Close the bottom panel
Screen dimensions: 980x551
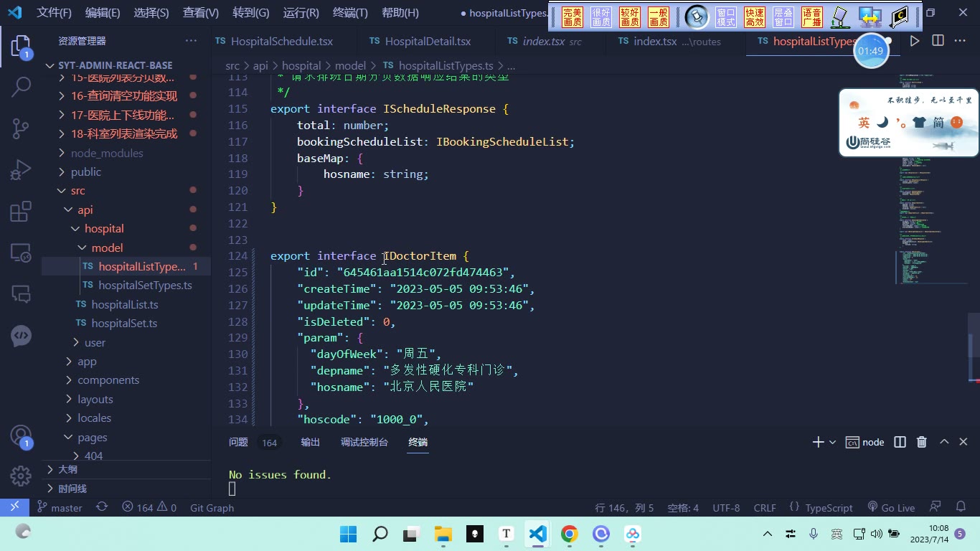[963, 442]
